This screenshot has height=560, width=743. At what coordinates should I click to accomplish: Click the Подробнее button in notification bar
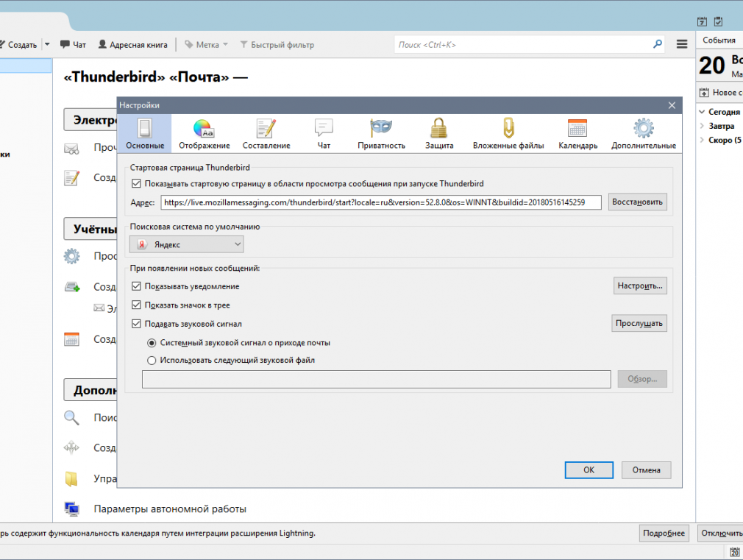click(664, 533)
